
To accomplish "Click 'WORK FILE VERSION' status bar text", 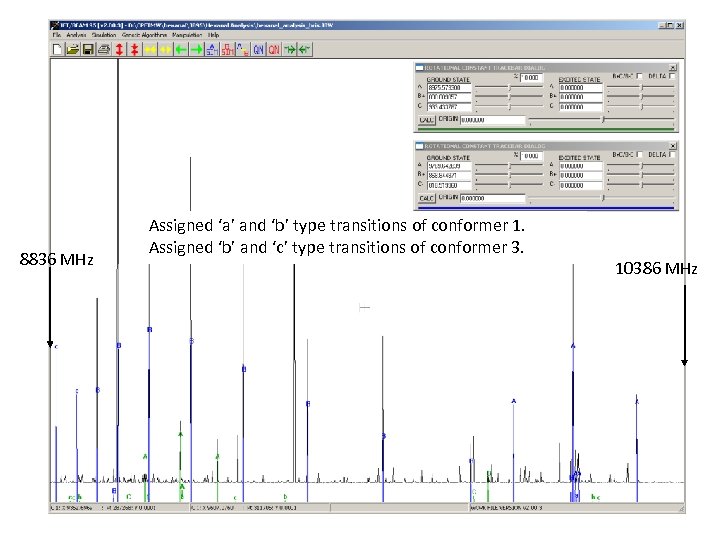I will point(506,508).
